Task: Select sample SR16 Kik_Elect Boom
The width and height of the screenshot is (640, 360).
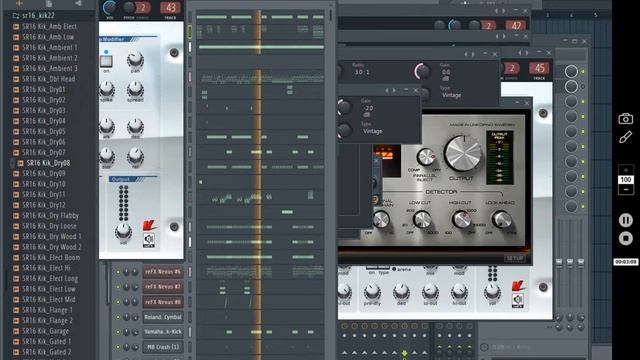Action: click(51, 258)
